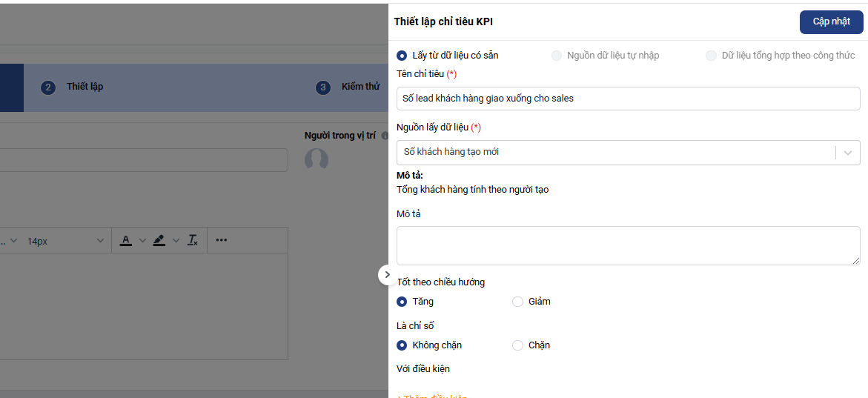Click the user avatar under Người trong vị trí
The height and width of the screenshot is (398, 868).
[317, 159]
